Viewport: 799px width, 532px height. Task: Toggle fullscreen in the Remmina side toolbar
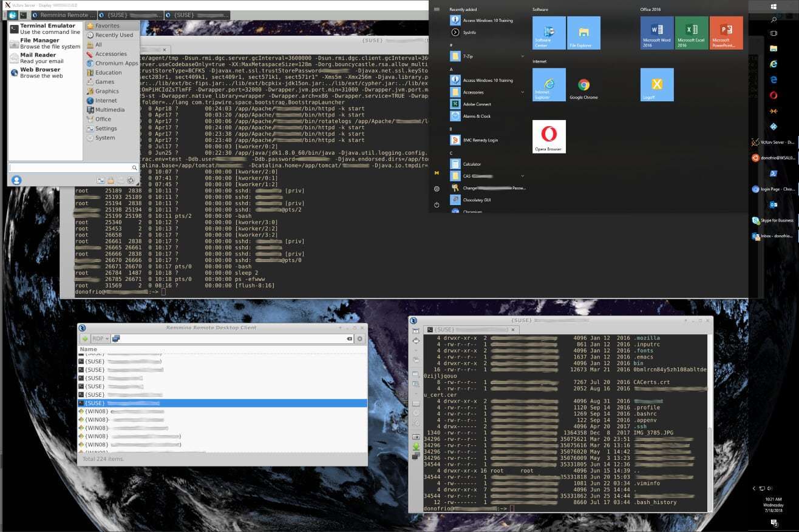click(418, 342)
